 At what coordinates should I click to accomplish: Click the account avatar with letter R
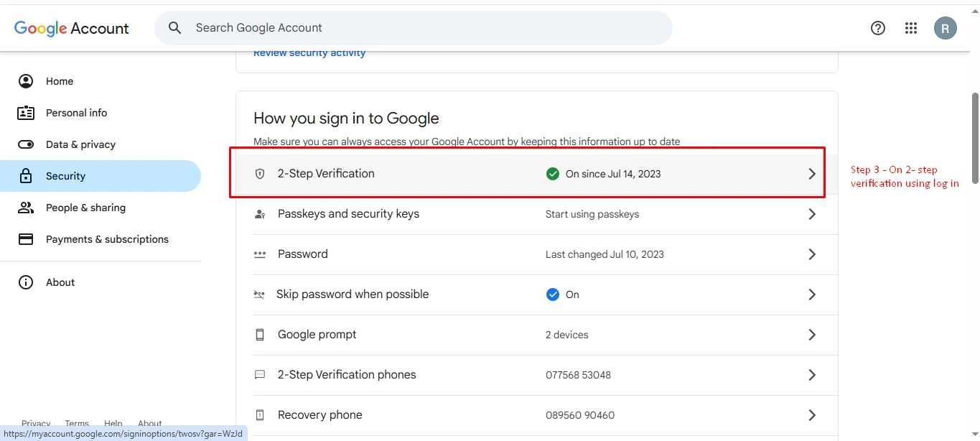click(945, 28)
